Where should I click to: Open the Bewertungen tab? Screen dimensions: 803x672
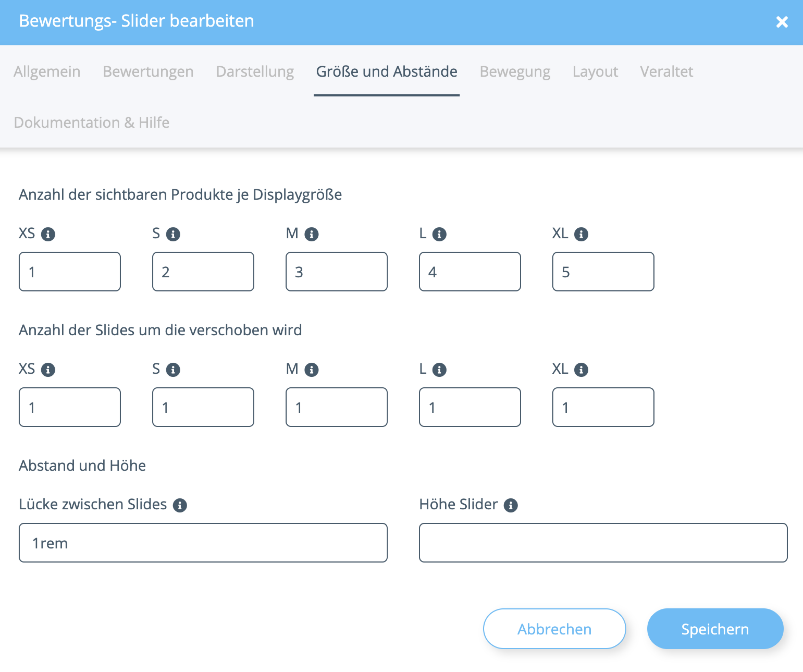pyautogui.click(x=148, y=71)
